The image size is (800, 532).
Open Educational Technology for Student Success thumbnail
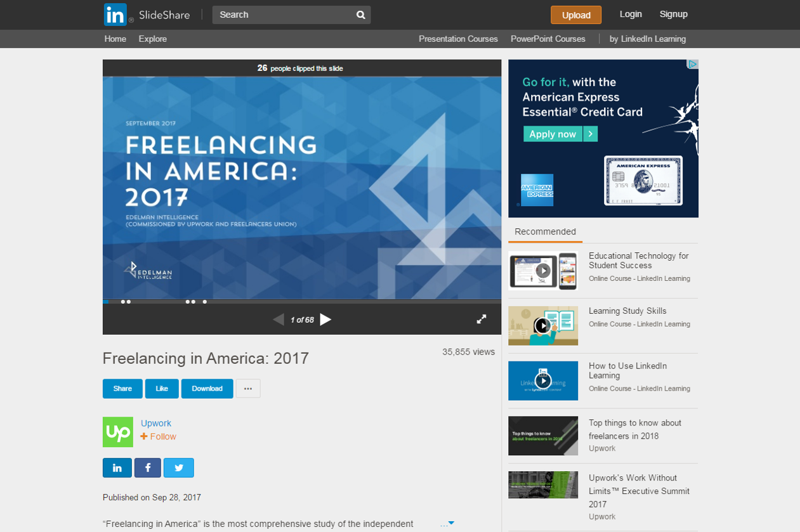[543, 271]
